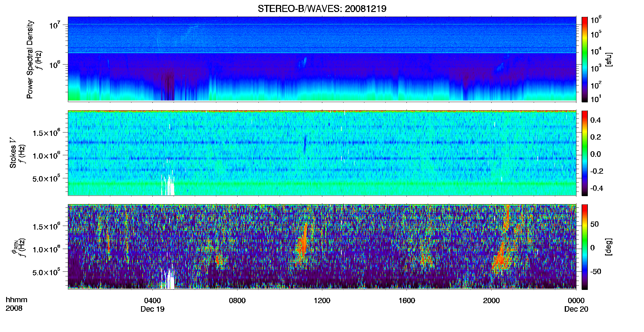The width and height of the screenshot is (644, 332).
Task: Click the 1200 time axis tick label
Action: coord(322,301)
